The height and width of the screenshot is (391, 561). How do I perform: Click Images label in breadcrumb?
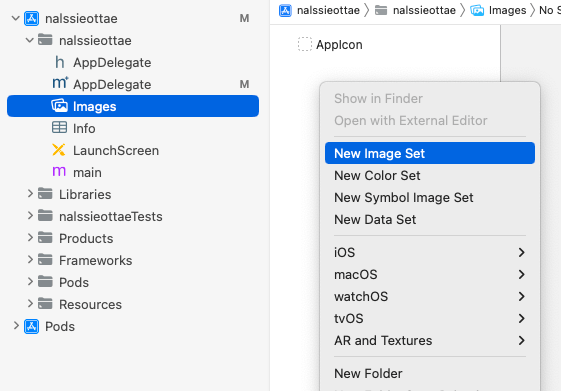[x=507, y=10]
